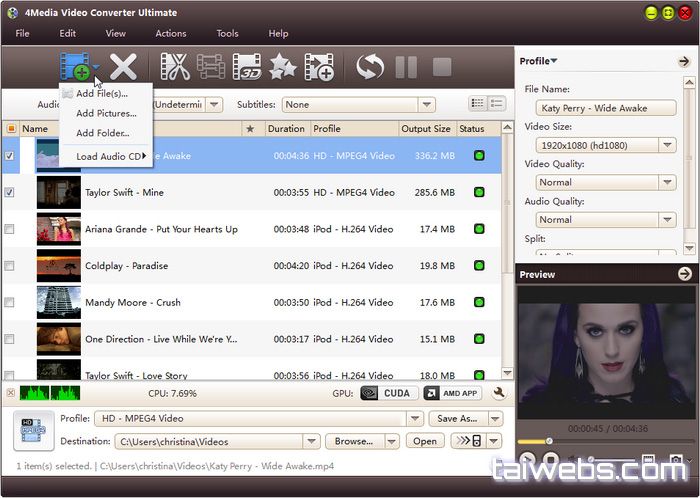
Task: Open the Clip scissors tool
Action: tap(175, 68)
